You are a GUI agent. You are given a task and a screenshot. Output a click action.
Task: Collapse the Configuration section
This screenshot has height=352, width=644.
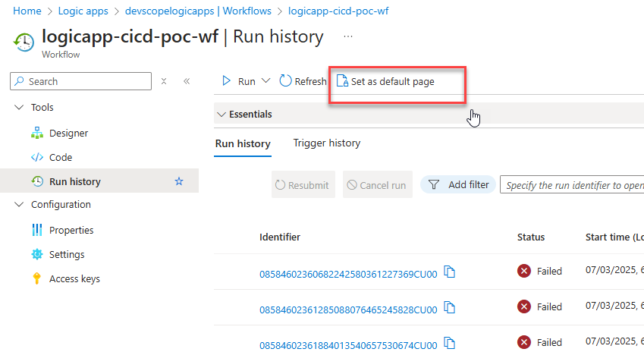point(19,205)
